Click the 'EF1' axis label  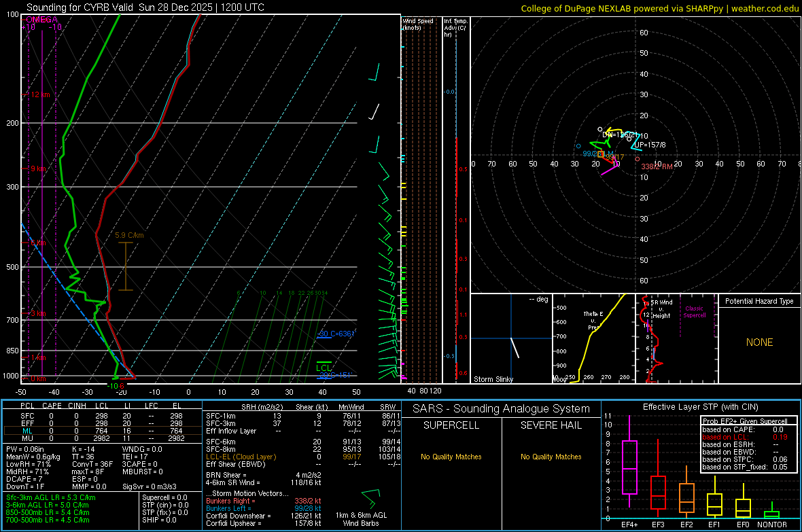click(x=714, y=525)
